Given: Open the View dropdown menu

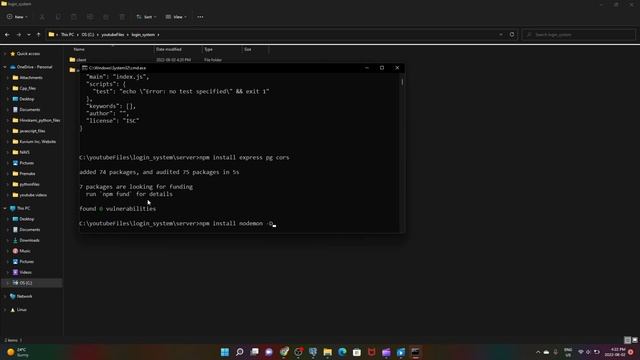Looking at the screenshot, I should click(176, 17).
